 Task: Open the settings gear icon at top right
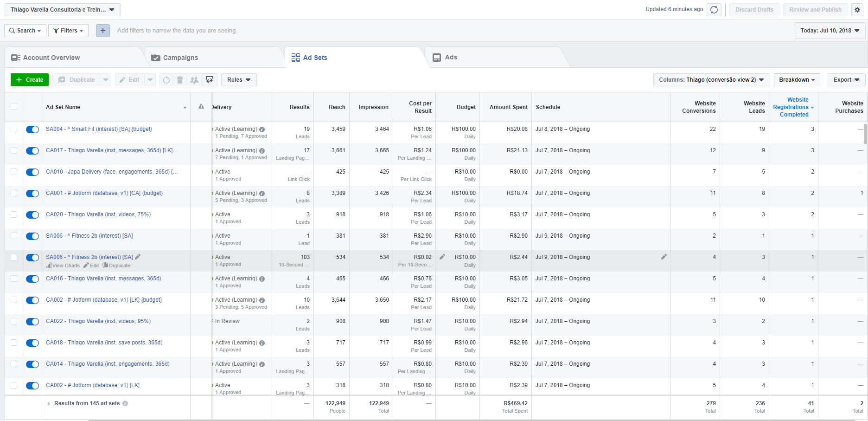(x=857, y=10)
